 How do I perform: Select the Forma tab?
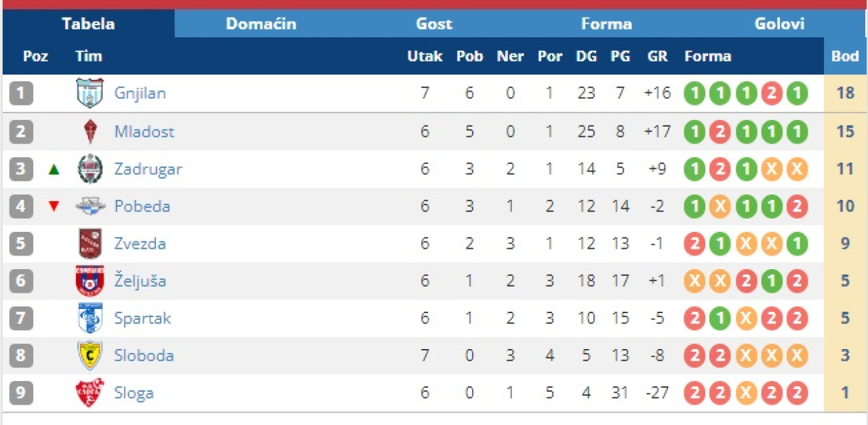(x=606, y=24)
